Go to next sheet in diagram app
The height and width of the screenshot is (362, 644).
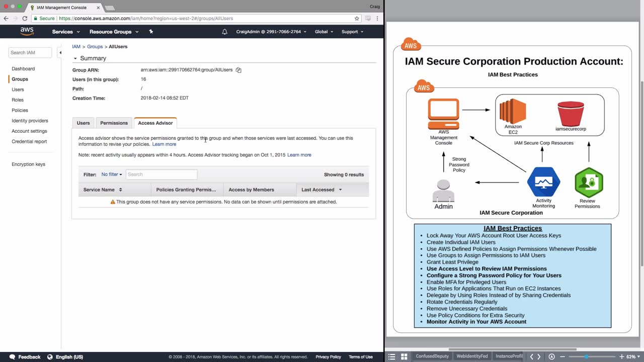click(539, 356)
